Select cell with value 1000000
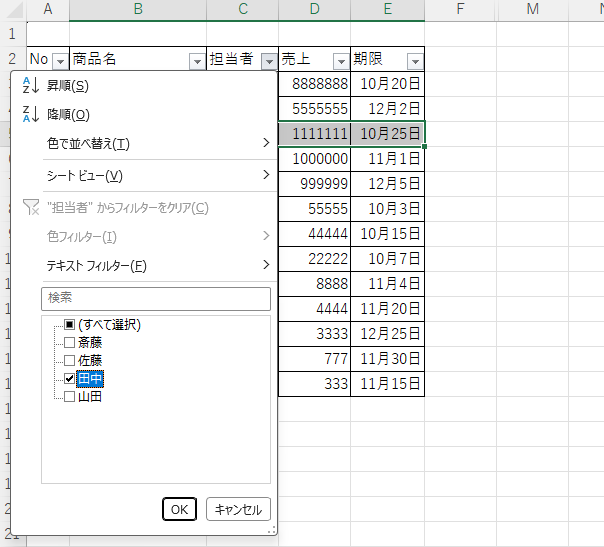This screenshot has height=547, width=604. pyautogui.click(x=314, y=159)
